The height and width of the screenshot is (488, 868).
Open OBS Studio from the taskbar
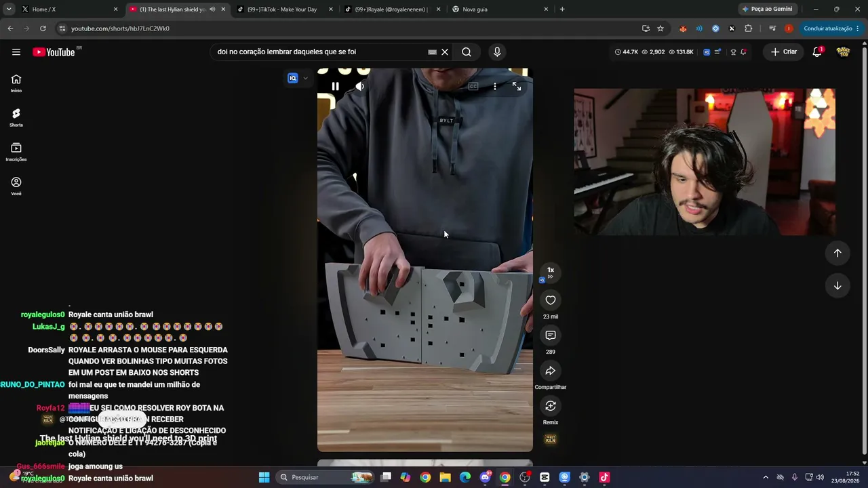tap(525, 477)
